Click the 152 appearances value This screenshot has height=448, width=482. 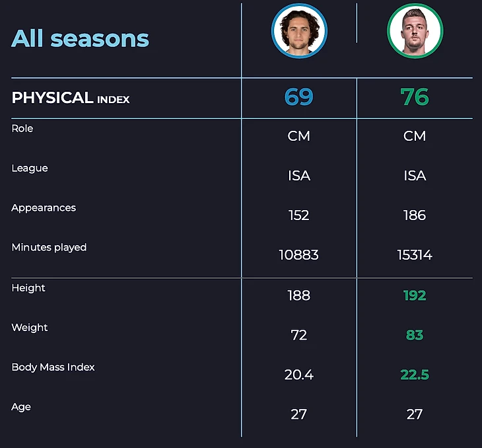pyautogui.click(x=298, y=215)
